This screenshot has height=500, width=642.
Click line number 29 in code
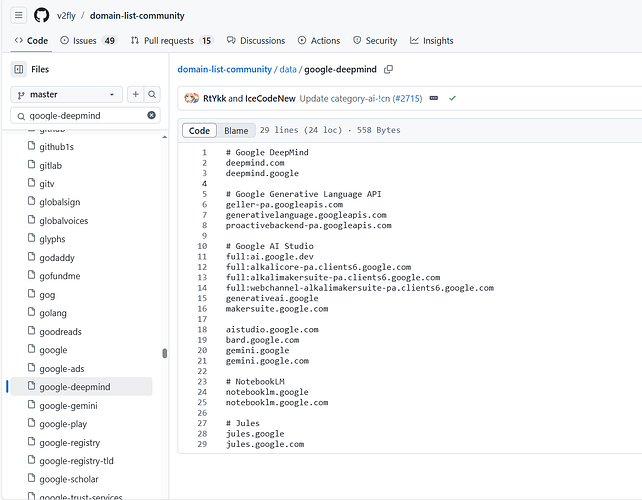[x=202, y=444]
